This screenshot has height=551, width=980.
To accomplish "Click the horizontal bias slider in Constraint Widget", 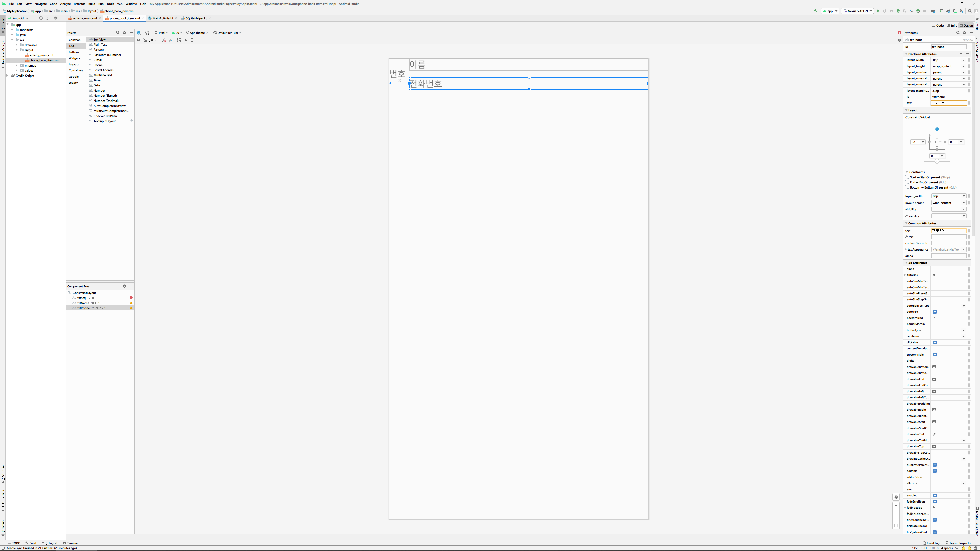I will pos(937,162).
